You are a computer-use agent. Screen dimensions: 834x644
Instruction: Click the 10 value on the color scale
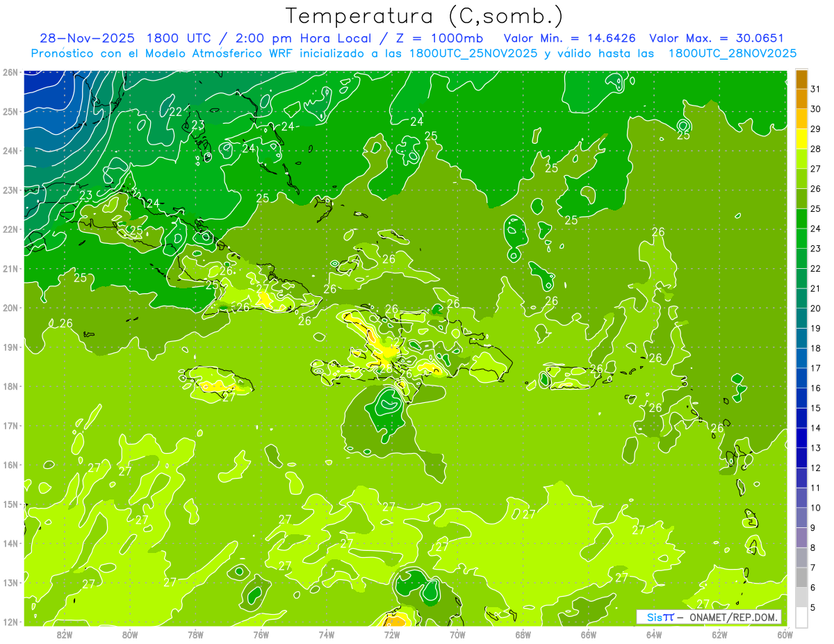[816, 508]
